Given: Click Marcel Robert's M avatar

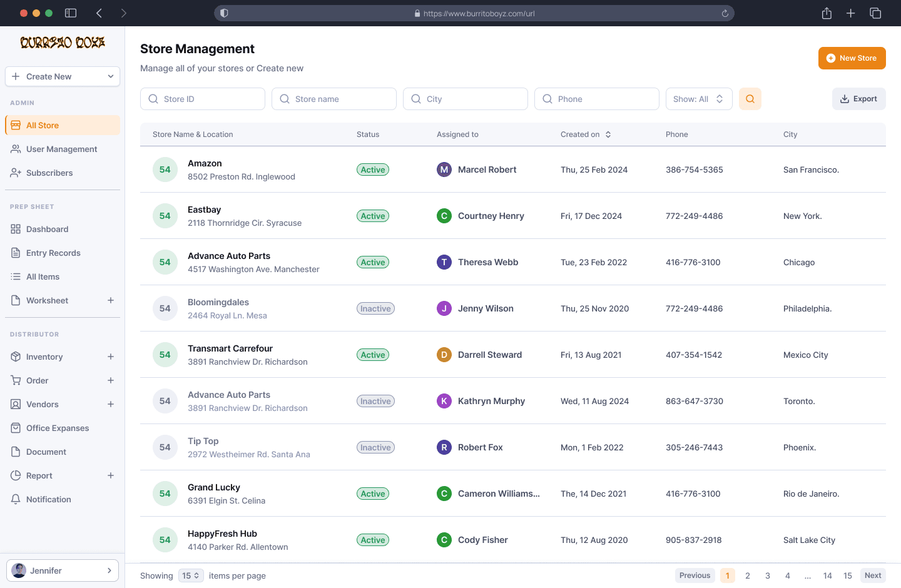Looking at the screenshot, I should pos(444,170).
